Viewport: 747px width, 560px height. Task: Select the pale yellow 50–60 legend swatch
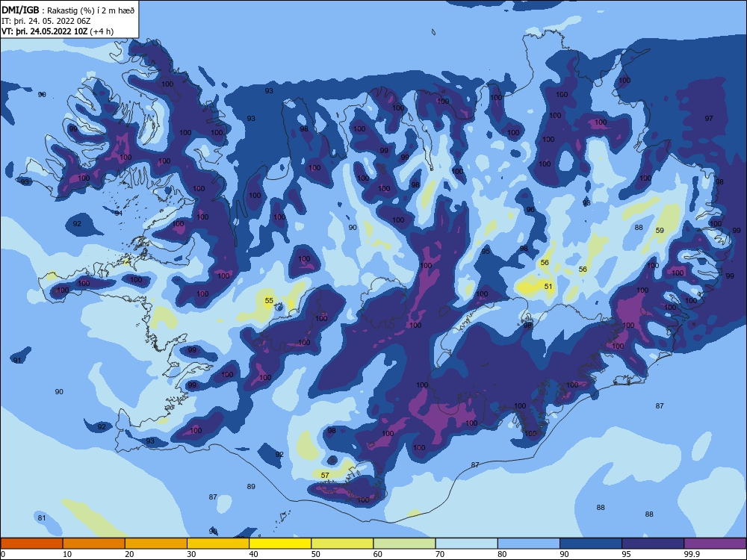pyautogui.click(x=343, y=544)
